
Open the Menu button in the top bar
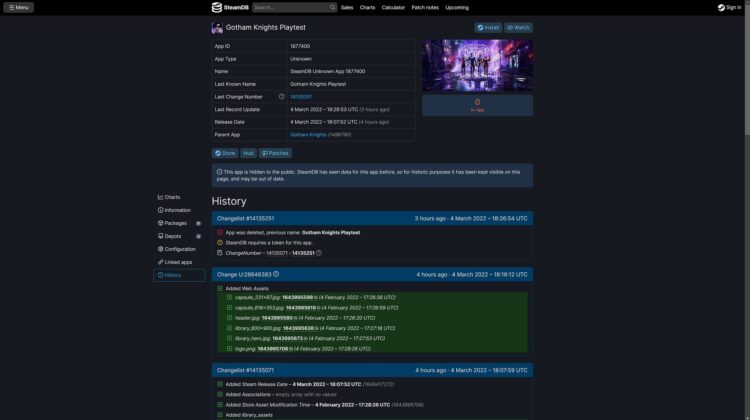pos(19,7)
